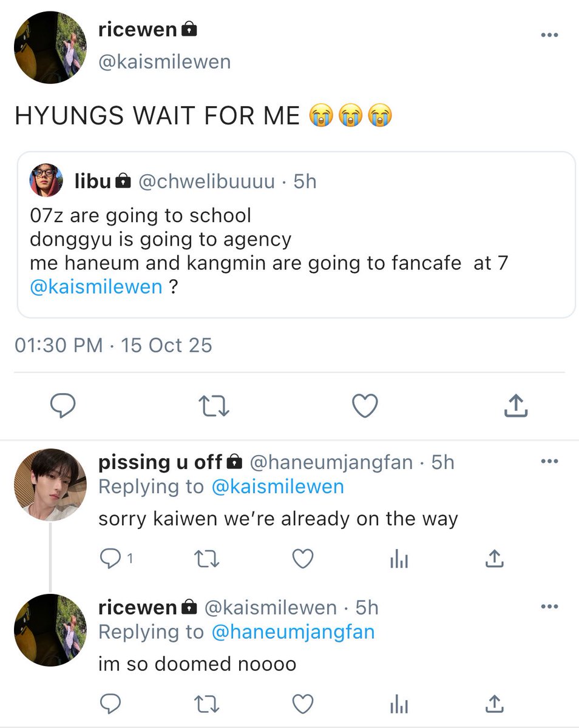The image size is (579, 728).
Task: Like the 'im so doomed noooo' reply
Action: pyautogui.click(x=303, y=703)
